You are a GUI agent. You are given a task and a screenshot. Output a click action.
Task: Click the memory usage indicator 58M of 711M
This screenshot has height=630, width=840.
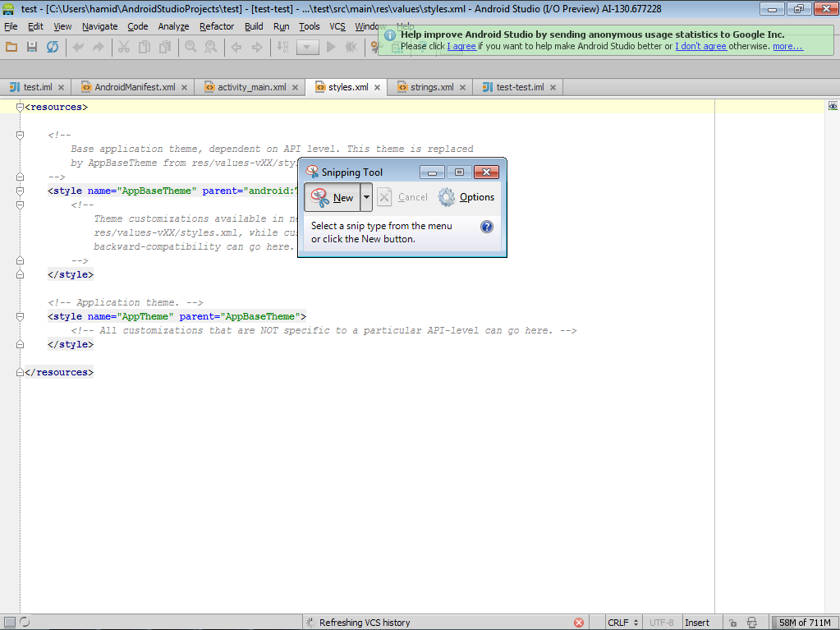(x=805, y=623)
